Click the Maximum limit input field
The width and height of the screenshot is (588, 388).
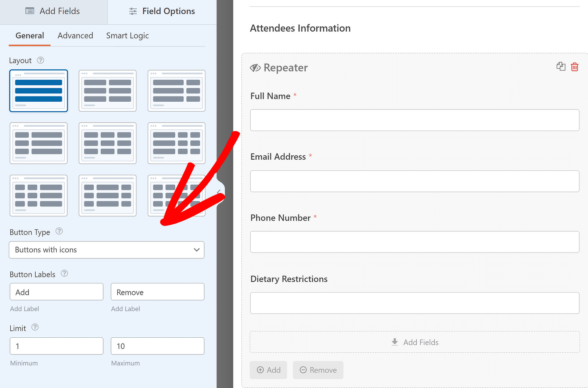[x=157, y=346]
